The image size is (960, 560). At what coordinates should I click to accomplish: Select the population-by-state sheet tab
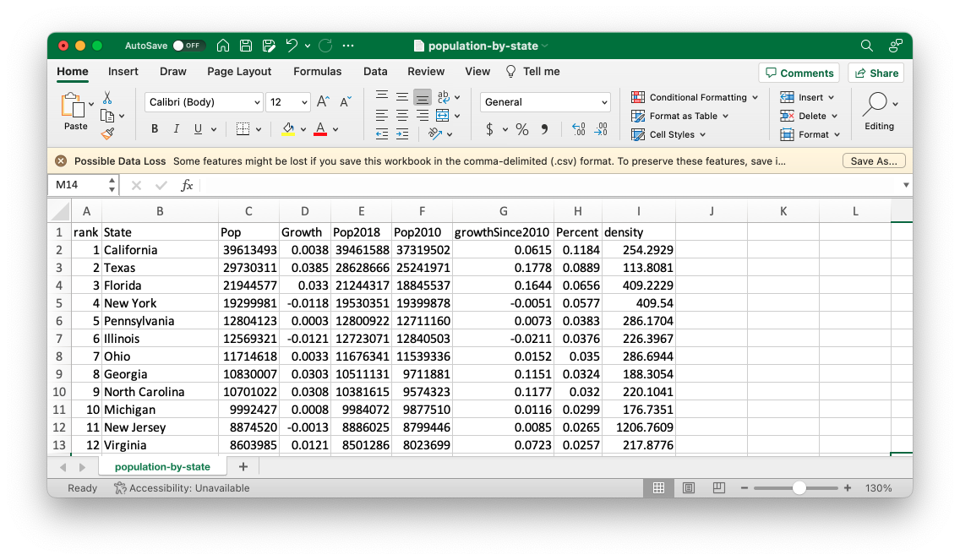click(x=162, y=465)
